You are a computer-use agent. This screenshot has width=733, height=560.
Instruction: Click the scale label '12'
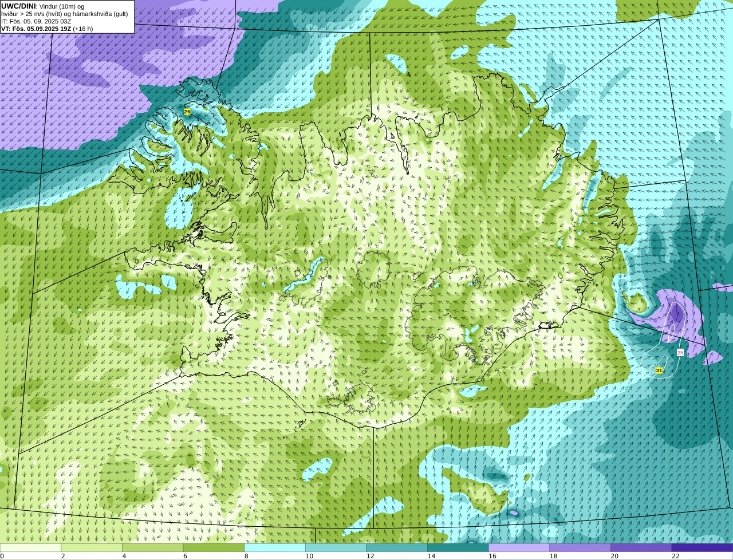click(370, 556)
